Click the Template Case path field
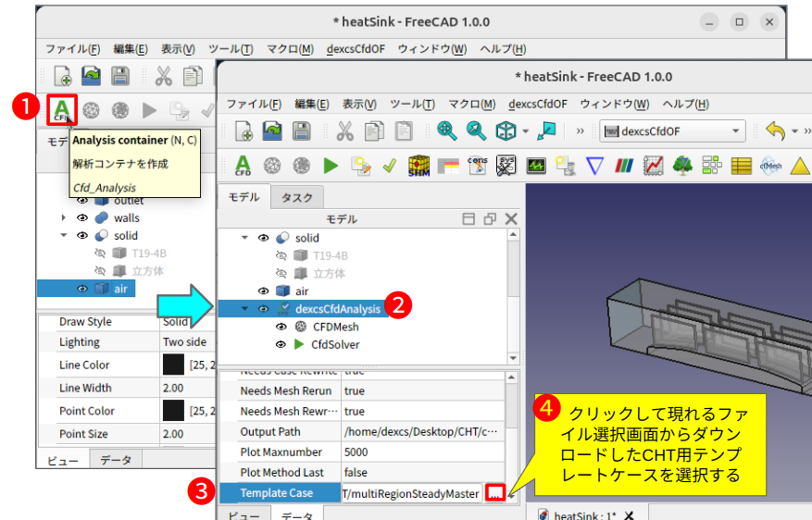The height and width of the screenshot is (520, 812). (412, 493)
